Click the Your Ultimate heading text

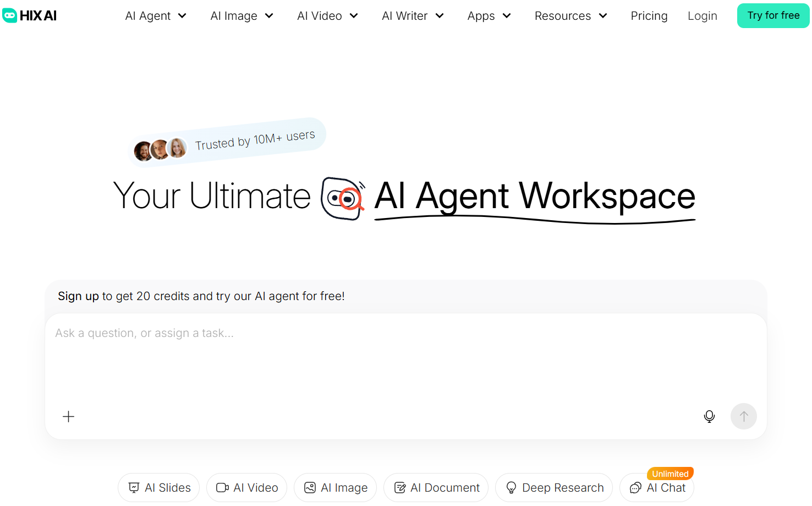pyautogui.click(x=212, y=195)
